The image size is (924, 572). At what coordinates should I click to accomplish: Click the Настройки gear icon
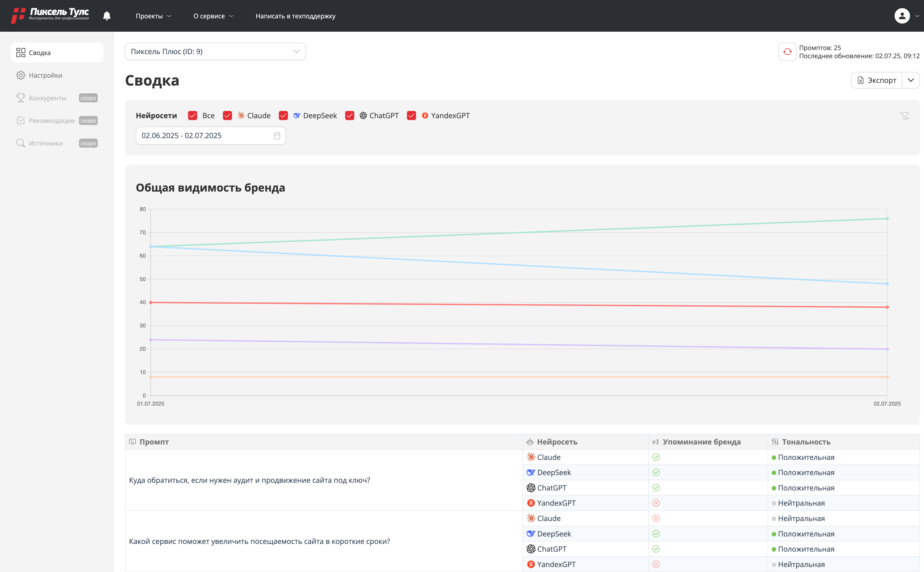coord(21,75)
